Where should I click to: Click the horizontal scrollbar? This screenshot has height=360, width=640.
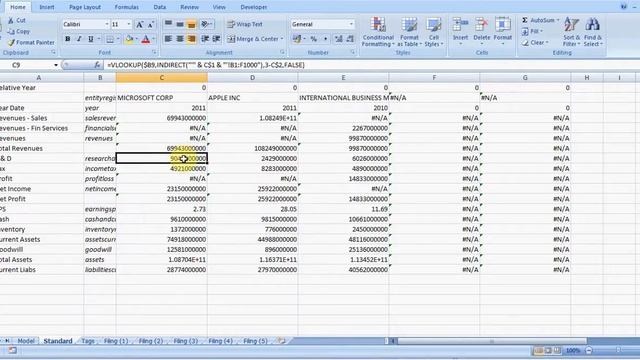pyautogui.click(x=492, y=341)
